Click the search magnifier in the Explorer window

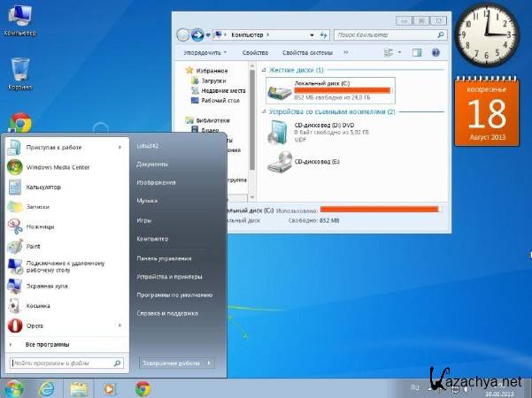tap(441, 34)
